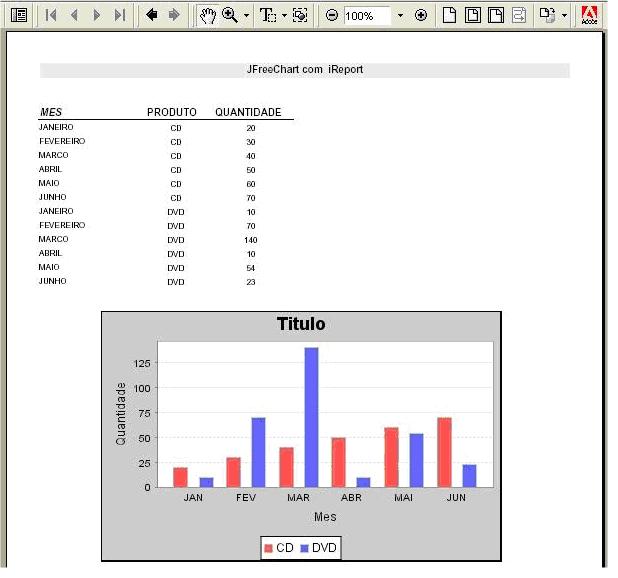
Task: Click the zoom out minus button
Action: pos(332,15)
